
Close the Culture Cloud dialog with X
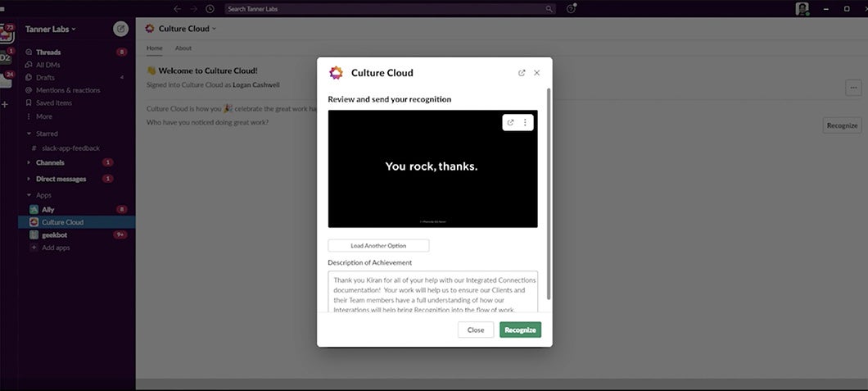(x=536, y=73)
